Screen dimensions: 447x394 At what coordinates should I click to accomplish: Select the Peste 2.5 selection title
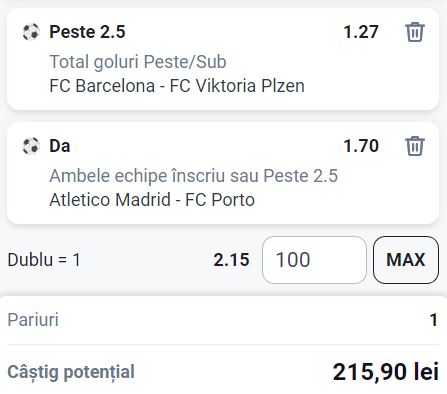[x=87, y=32]
